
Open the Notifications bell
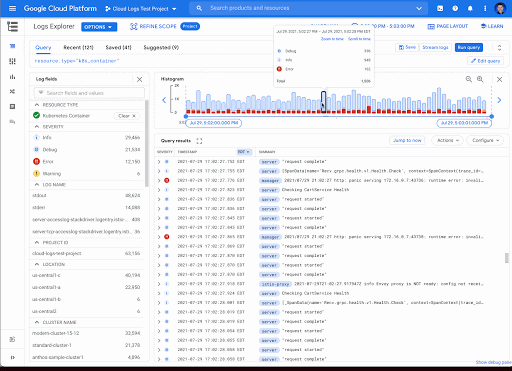pos(470,8)
